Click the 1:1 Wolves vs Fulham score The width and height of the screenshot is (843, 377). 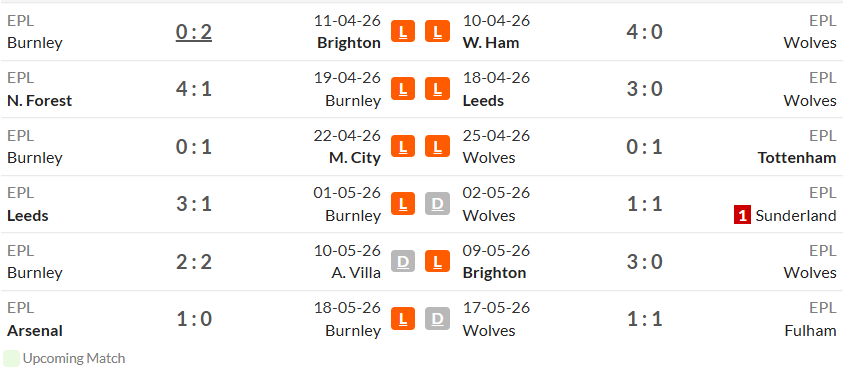coord(644,319)
